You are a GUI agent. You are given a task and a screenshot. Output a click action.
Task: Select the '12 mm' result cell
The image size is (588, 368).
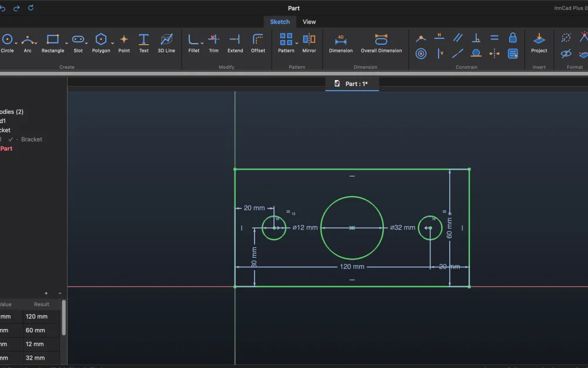(41, 344)
